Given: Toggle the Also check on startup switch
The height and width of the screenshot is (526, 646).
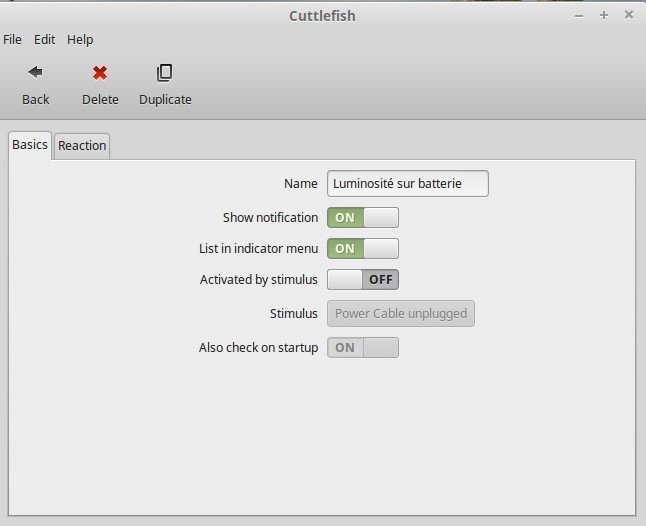Looking at the screenshot, I should 362,347.
